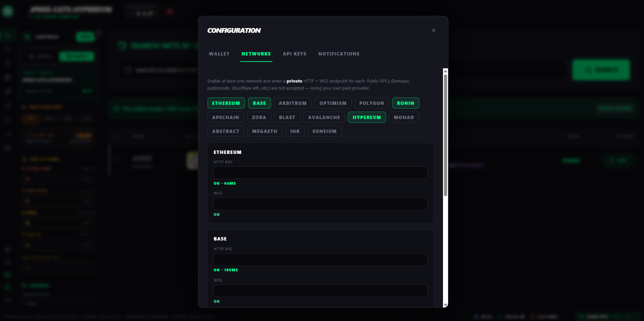Enable the Ink network
This screenshot has width=644, height=321.
[295, 131]
